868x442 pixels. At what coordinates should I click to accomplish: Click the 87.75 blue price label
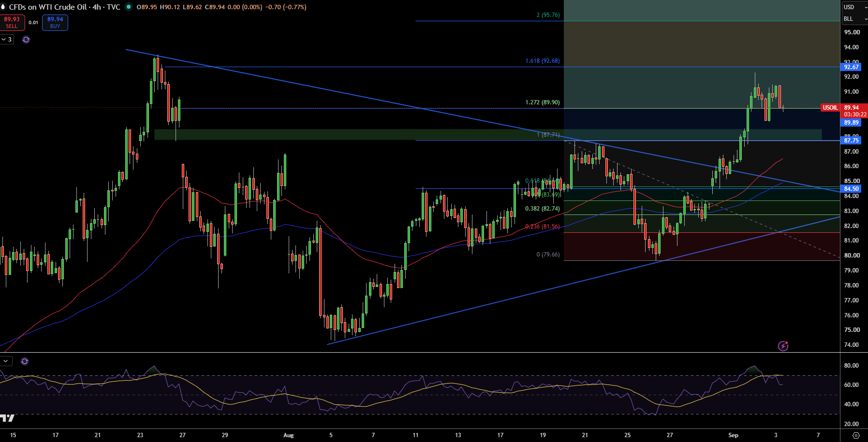coord(852,141)
